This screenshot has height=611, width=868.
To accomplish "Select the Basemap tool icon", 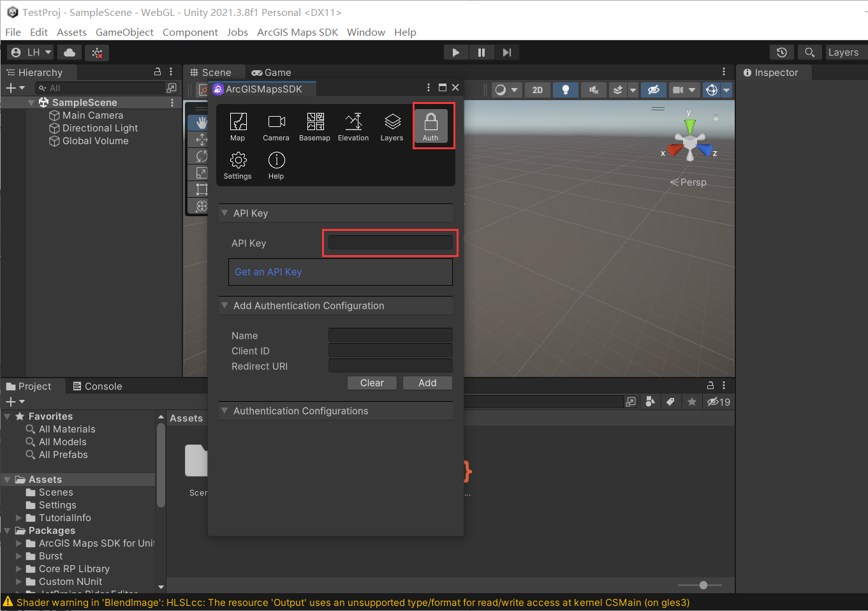I will point(315,127).
